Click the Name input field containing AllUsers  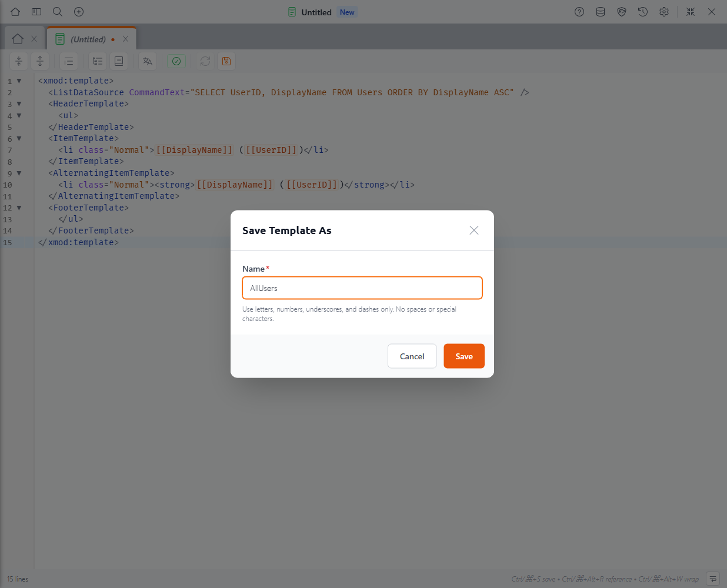pyautogui.click(x=362, y=288)
